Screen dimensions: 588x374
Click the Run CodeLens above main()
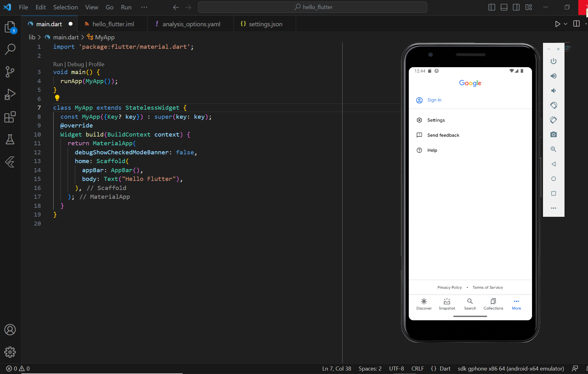[58, 64]
